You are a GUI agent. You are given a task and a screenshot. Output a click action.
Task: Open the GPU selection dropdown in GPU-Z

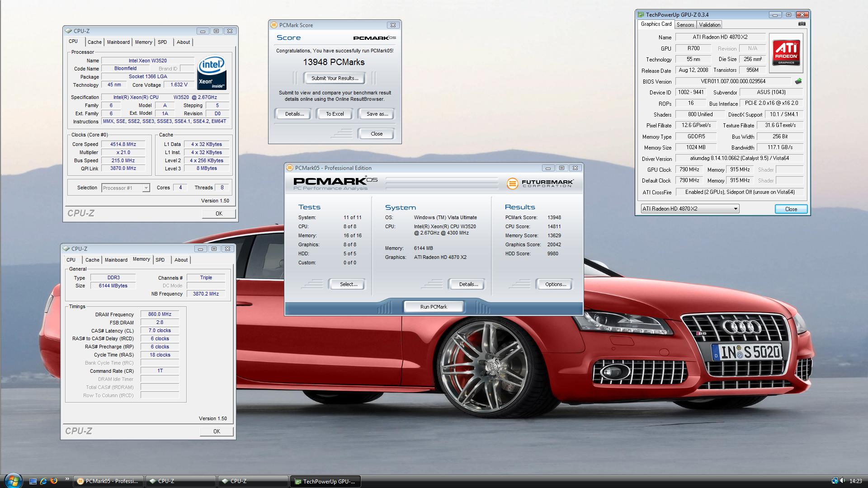point(690,209)
